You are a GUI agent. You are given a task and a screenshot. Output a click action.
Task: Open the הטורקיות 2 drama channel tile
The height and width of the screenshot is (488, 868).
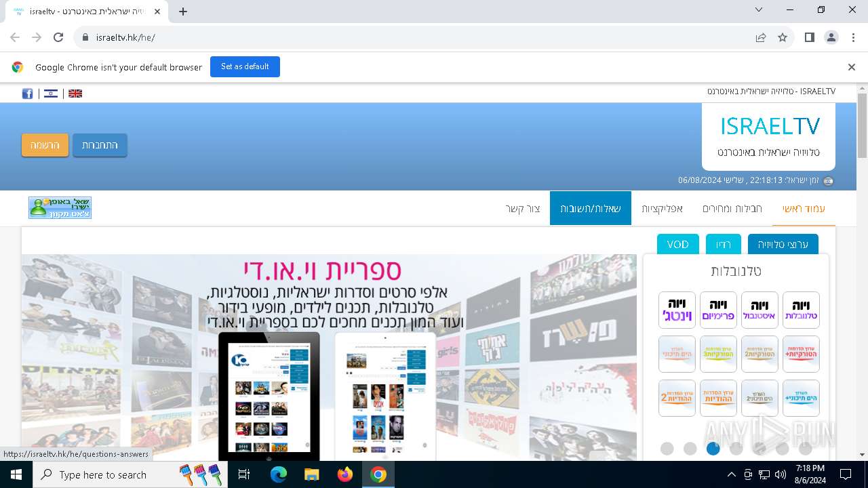pos(759,354)
